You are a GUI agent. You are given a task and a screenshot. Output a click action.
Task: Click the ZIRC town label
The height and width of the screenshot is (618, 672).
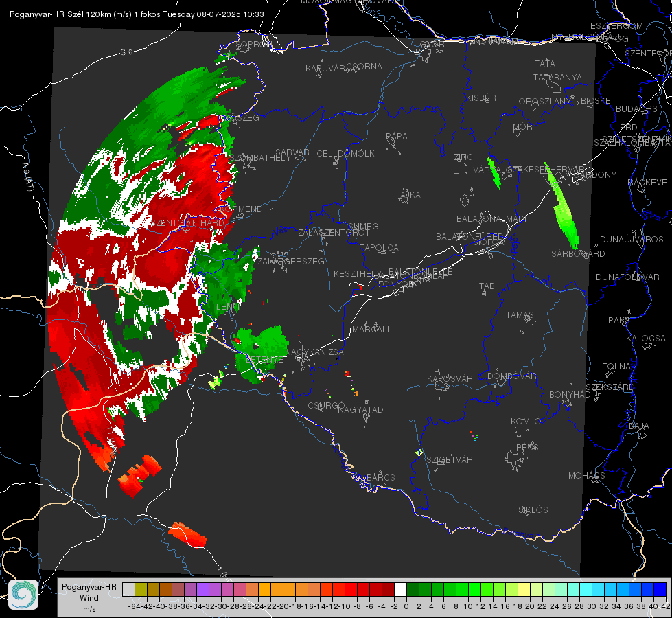(x=463, y=157)
